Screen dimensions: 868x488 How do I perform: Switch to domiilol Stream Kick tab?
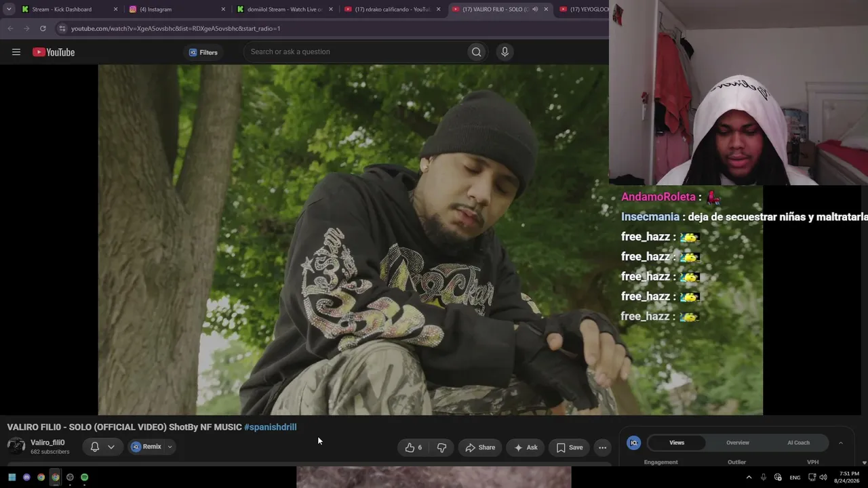coord(285,9)
